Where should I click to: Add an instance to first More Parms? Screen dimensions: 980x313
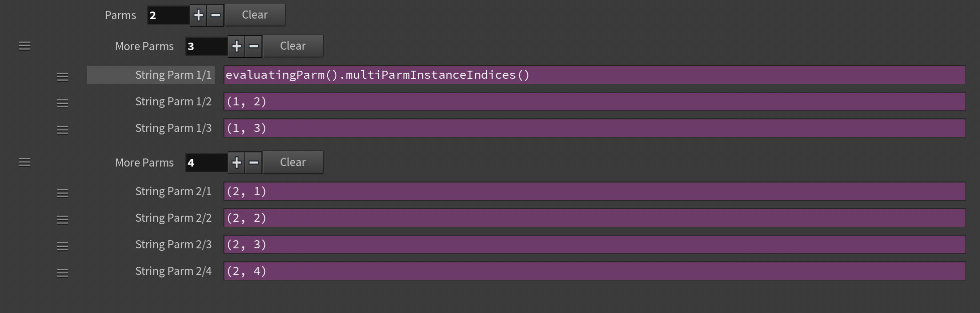236,46
